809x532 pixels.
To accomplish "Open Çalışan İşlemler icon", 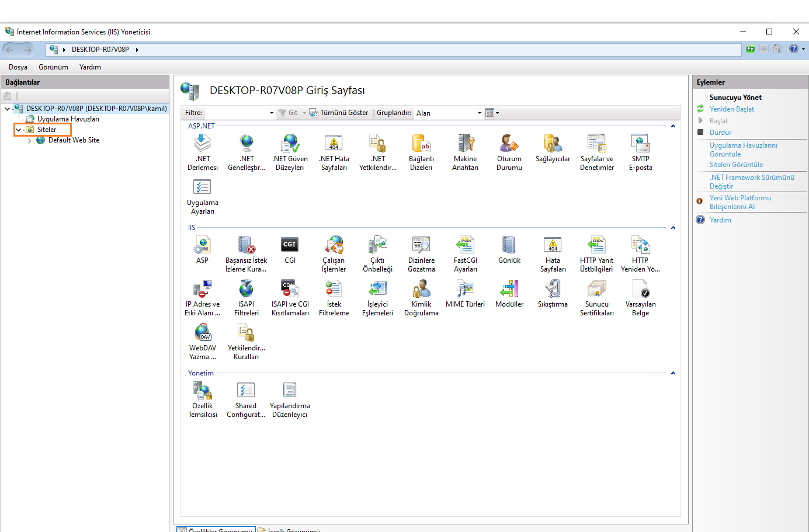I will pyautogui.click(x=334, y=245).
